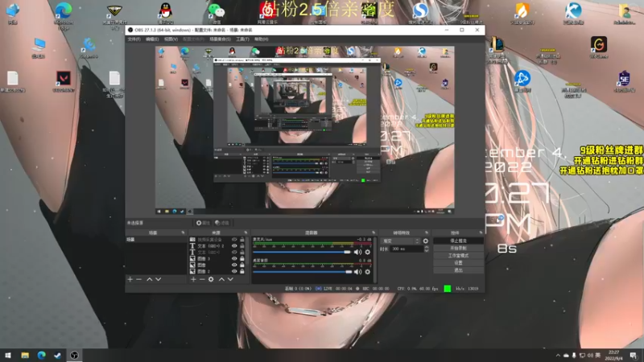Click the 麦克风/Aux volume slider
This screenshot has width=644, height=362.
pos(303,252)
